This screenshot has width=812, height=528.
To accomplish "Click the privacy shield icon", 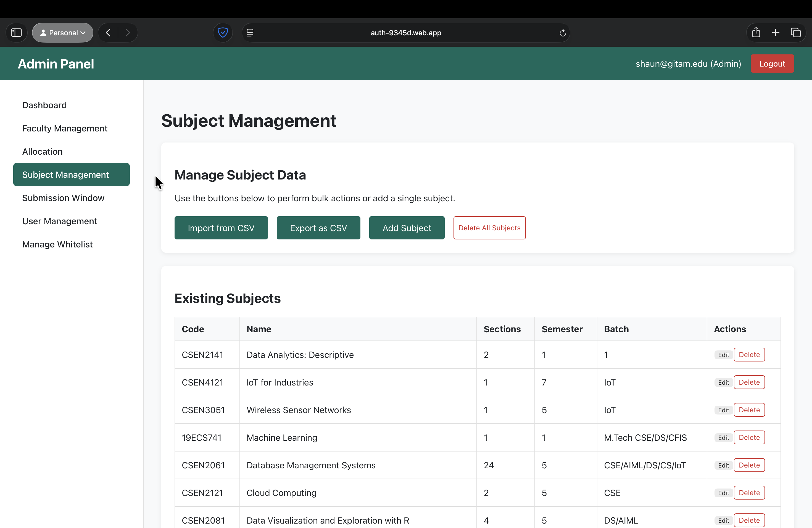I will click(223, 33).
